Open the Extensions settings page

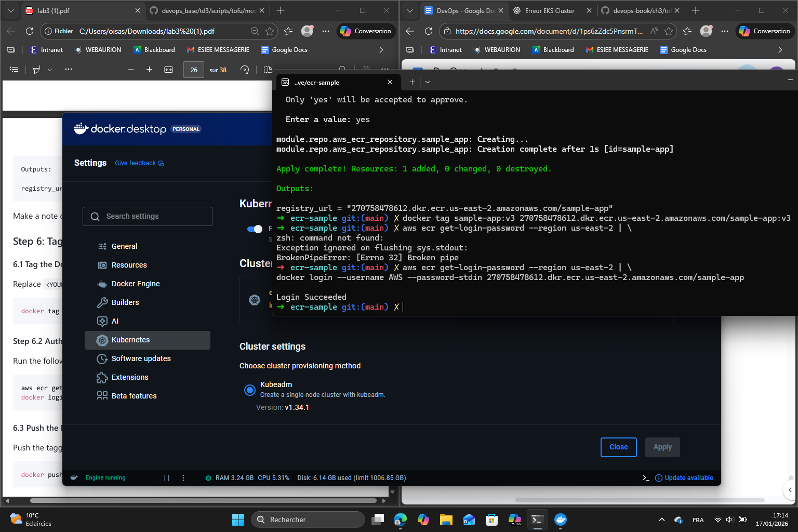pos(129,377)
